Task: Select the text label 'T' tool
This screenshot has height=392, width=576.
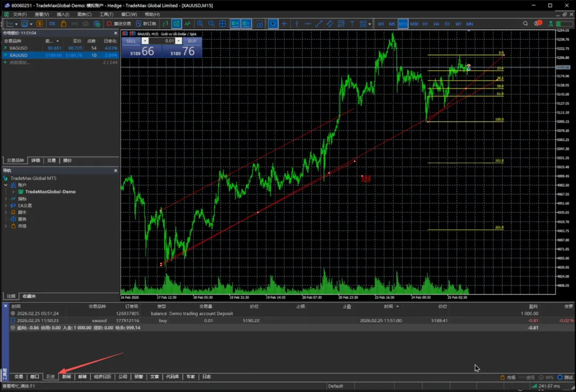Action: (352, 23)
